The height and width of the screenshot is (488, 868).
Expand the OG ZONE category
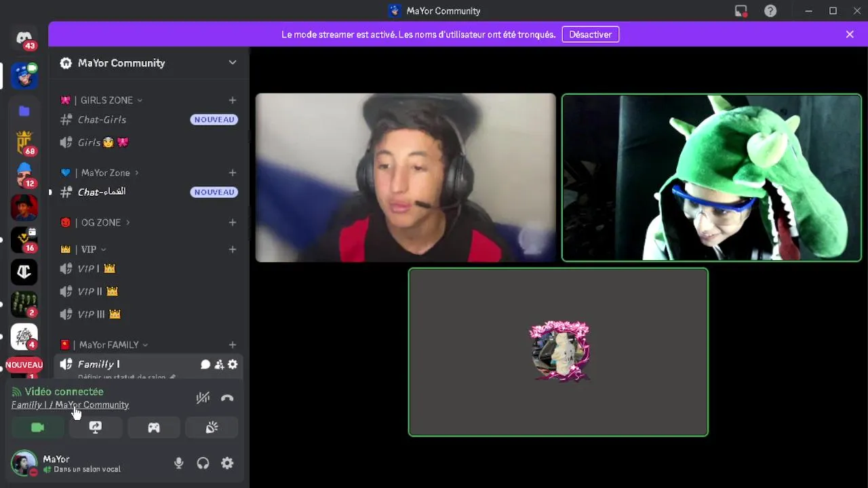click(95, 222)
